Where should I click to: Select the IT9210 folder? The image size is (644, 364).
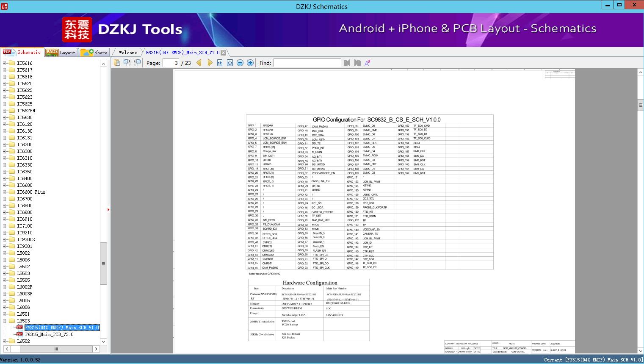point(25,233)
